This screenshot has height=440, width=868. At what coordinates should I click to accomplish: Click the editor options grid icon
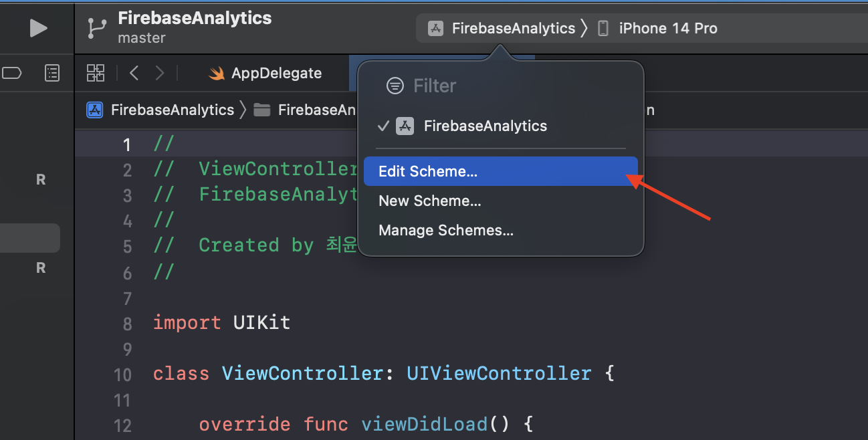(x=96, y=73)
